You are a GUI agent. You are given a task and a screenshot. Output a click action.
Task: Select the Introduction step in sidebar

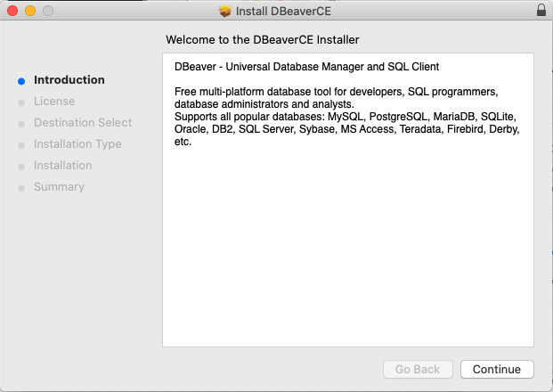click(x=69, y=80)
